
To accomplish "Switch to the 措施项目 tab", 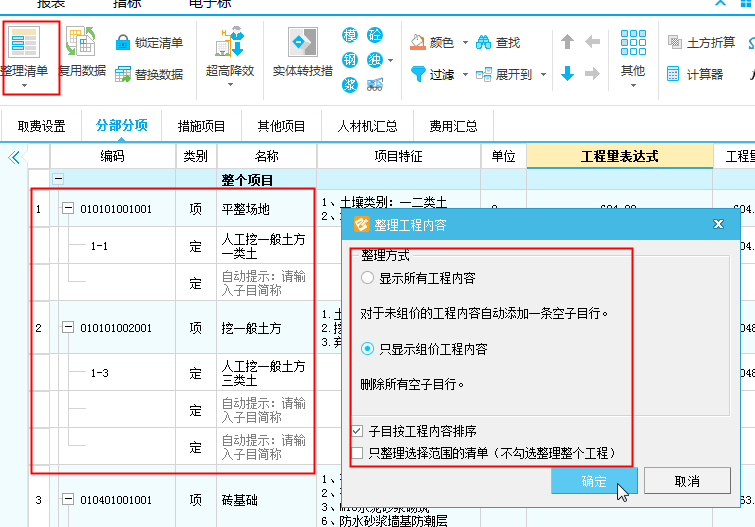I will point(201,126).
